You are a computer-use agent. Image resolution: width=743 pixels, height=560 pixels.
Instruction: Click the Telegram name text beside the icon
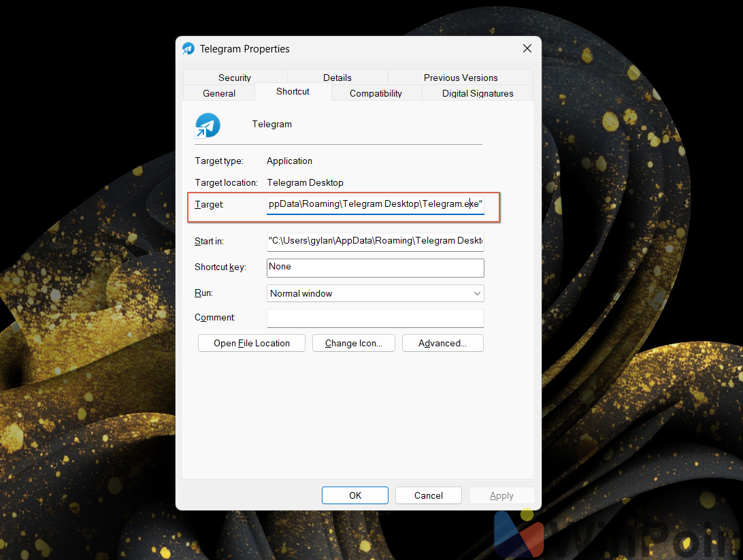(x=272, y=124)
